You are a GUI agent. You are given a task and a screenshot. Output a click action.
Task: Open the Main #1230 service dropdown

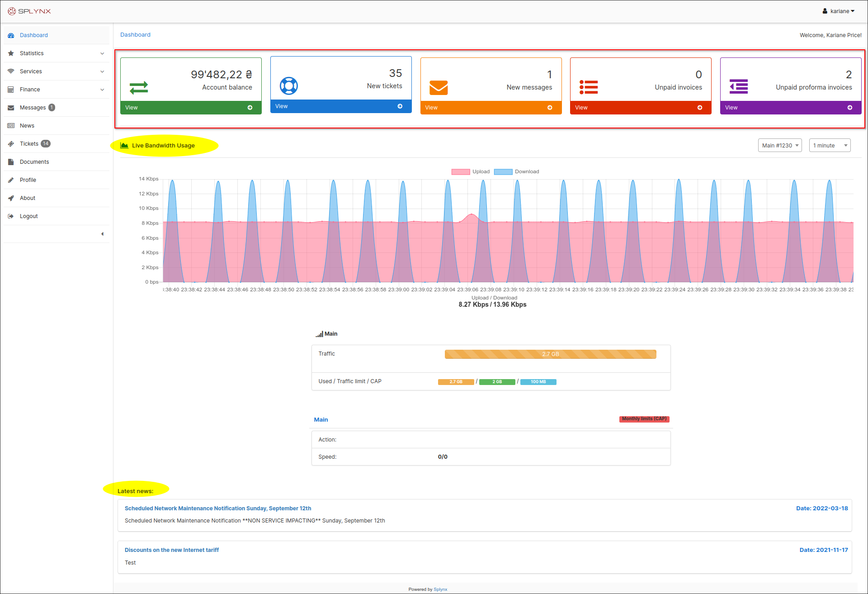[x=780, y=146]
